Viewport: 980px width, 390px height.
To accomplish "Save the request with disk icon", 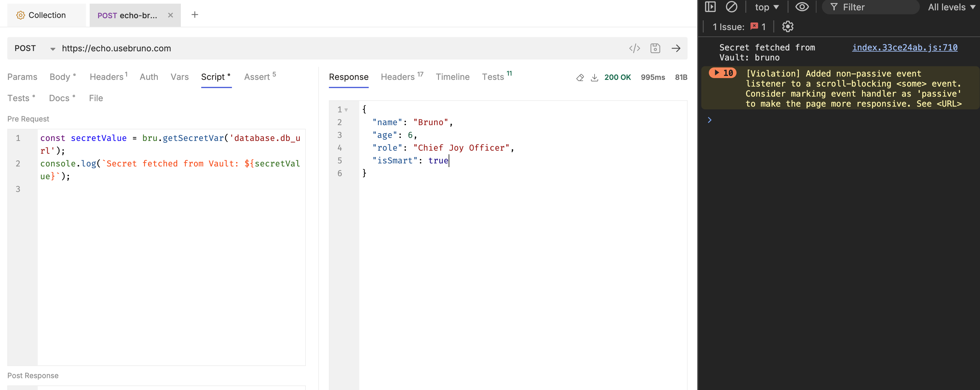I will coord(655,48).
